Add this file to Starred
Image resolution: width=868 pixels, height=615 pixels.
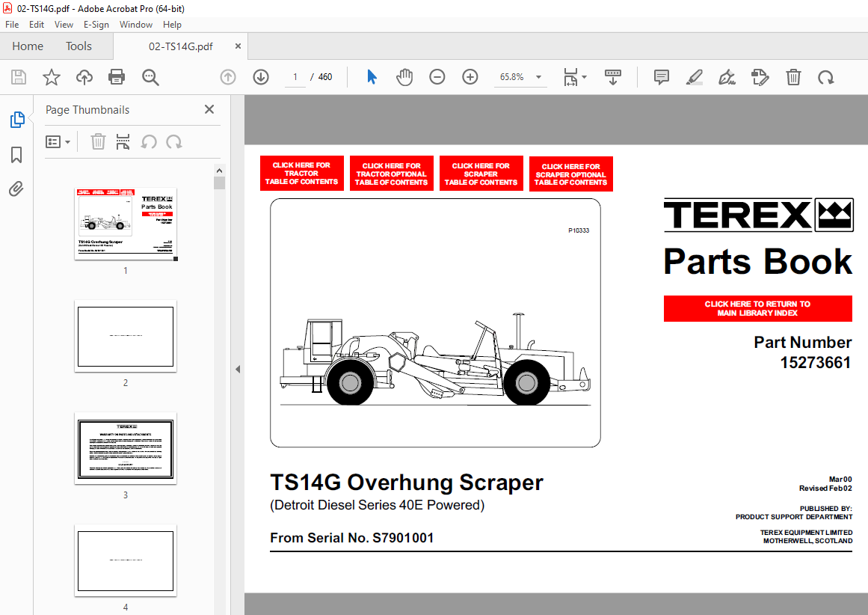pos(52,77)
